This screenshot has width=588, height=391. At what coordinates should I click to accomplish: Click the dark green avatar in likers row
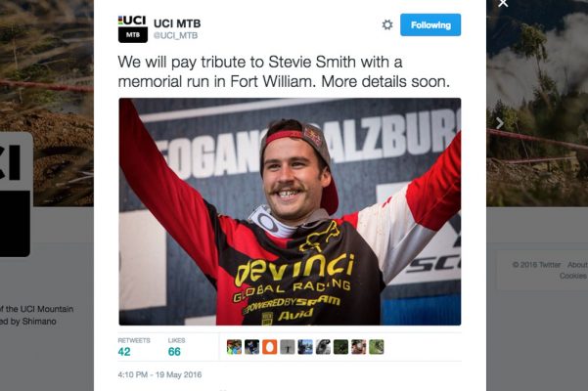[340, 347]
